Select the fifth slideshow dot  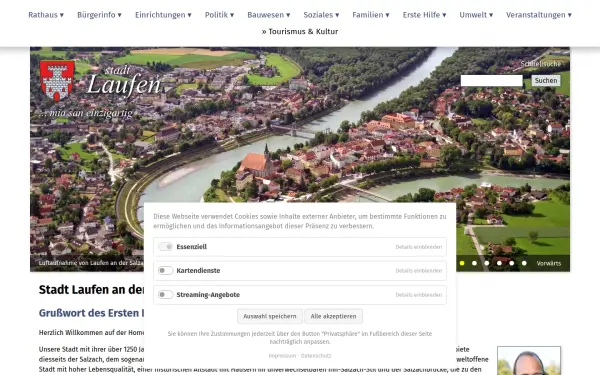point(512,263)
